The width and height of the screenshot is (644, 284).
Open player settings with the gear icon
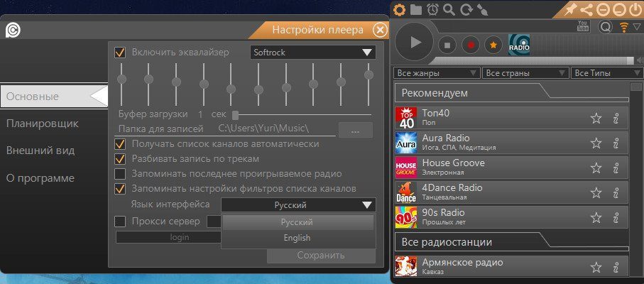click(399, 9)
